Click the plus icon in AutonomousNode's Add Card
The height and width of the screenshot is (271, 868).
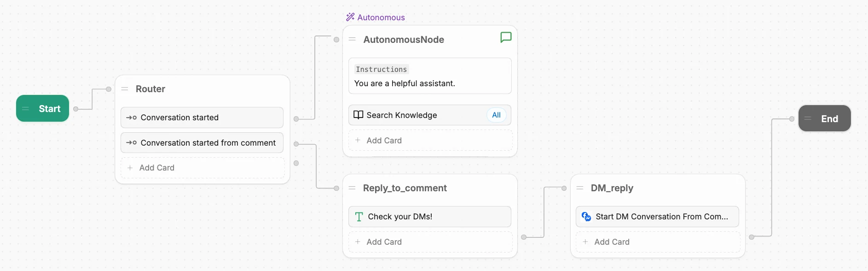pos(358,140)
